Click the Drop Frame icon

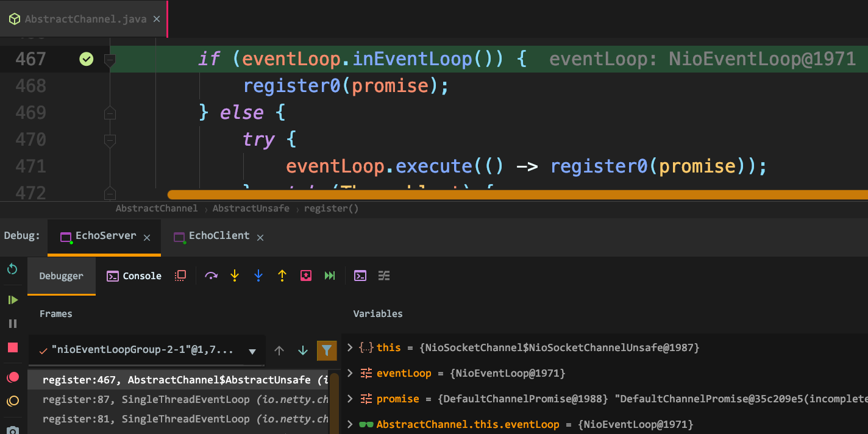[x=306, y=276]
